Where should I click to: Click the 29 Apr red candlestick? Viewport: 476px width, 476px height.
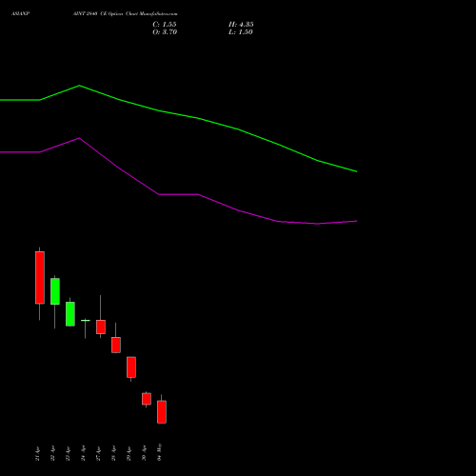coord(131,367)
